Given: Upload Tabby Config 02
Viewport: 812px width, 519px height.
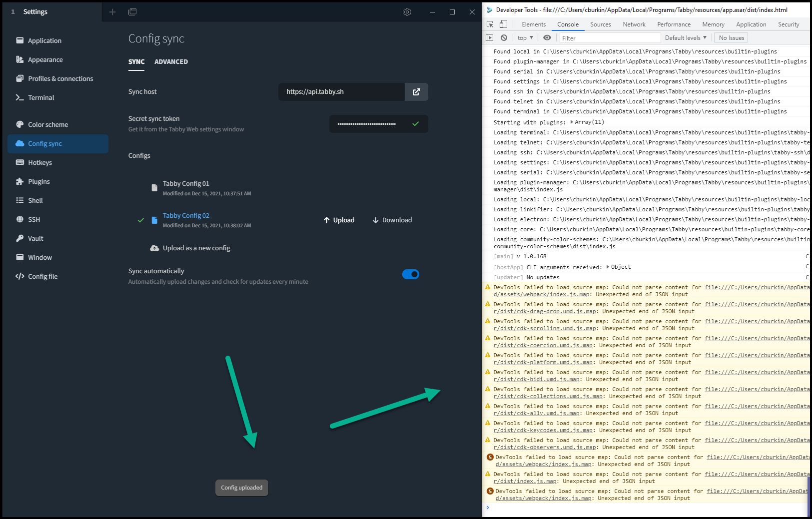Looking at the screenshot, I should click(339, 220).
